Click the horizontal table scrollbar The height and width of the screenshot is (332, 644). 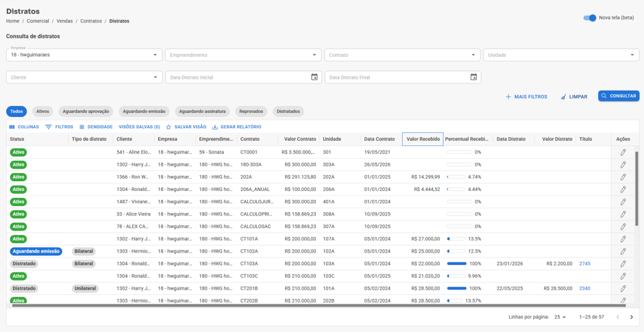[319, 305]
